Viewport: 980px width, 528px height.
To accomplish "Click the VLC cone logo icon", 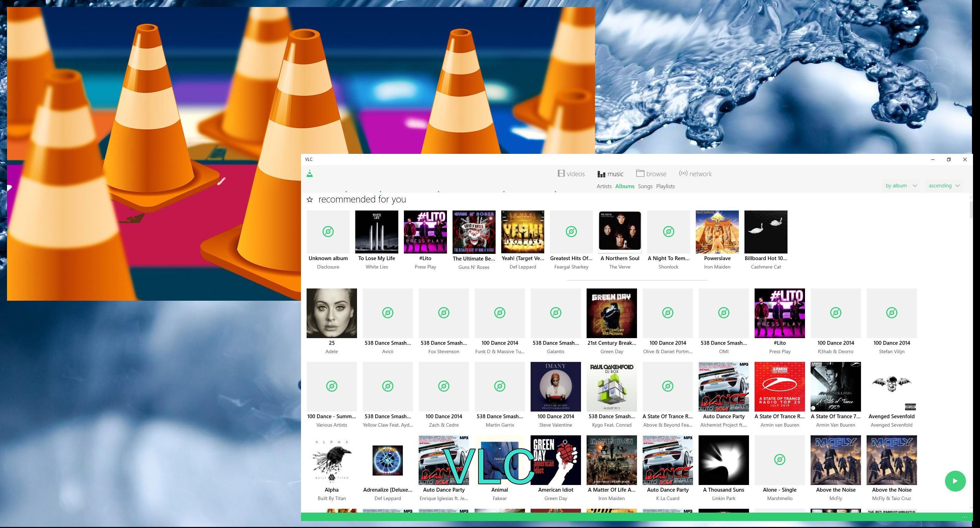I will (x=310, y=174).
